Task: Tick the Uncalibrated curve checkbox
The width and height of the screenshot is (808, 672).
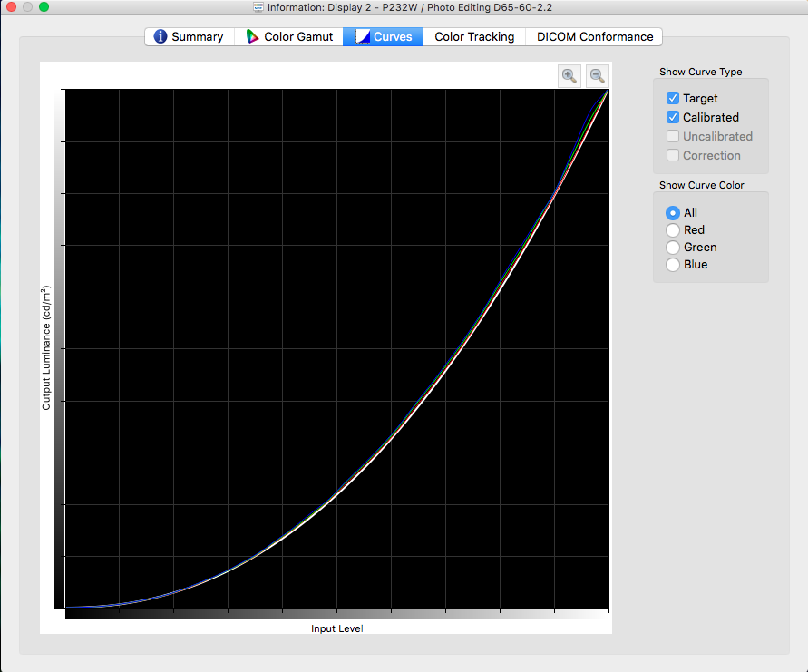Action: pyautogui.click(x=673, y=136)
